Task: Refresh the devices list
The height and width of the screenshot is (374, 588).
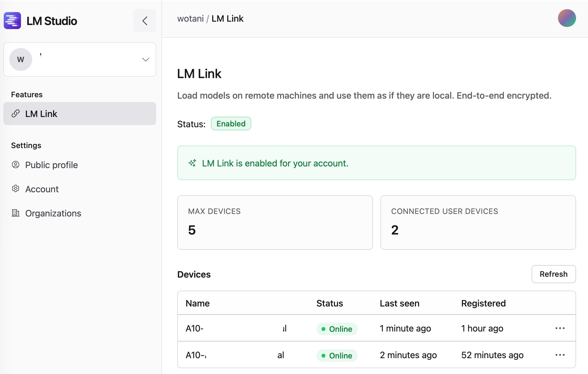Action: point(553,274)
